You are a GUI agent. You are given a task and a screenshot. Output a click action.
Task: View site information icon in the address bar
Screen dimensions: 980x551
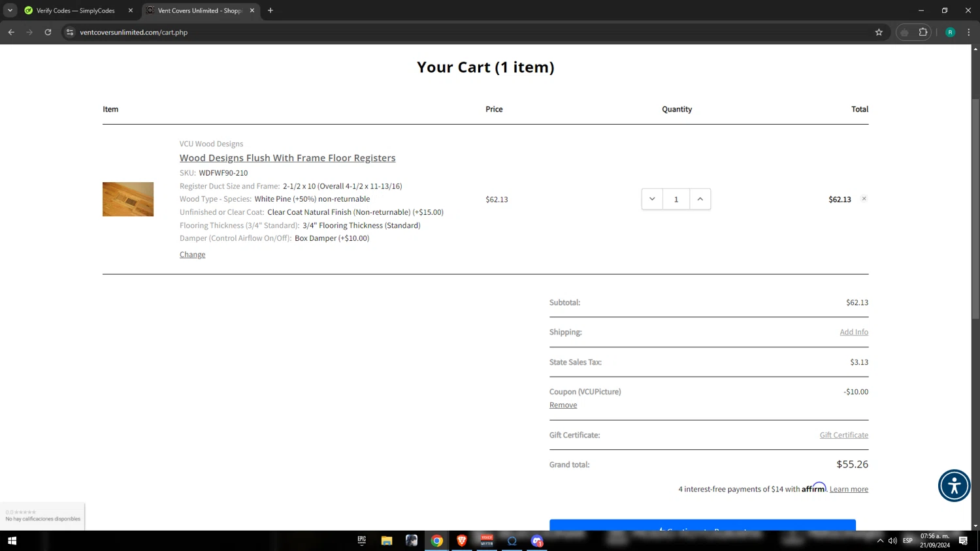70,32
